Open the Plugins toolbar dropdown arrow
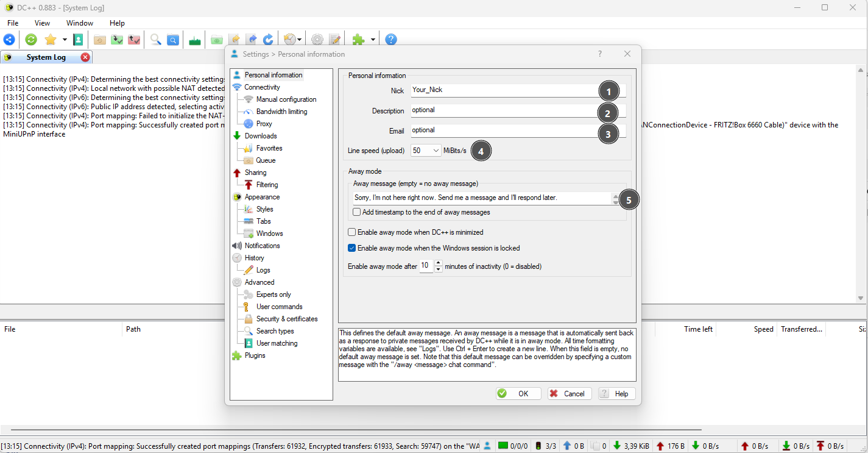This screenshot has height=453, width=868. point(373,40)
